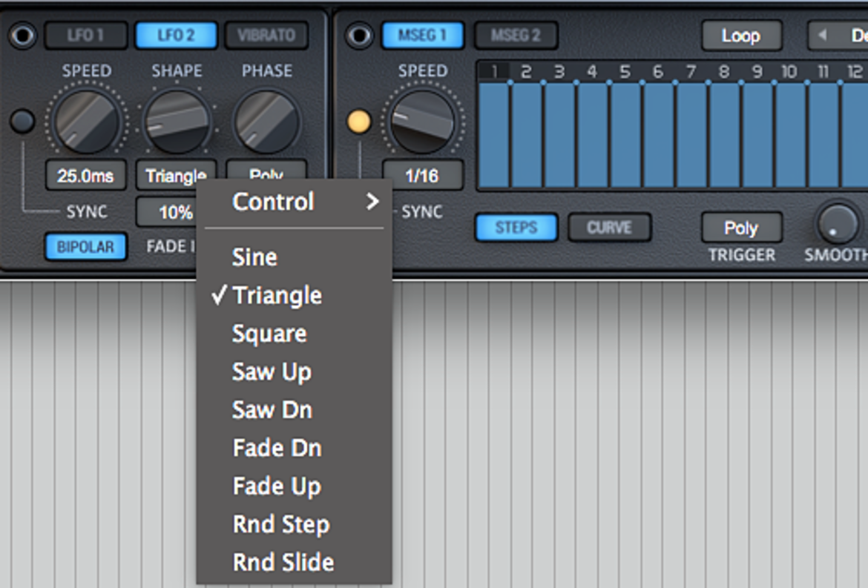Click the step number 7 header

(691, 72)
